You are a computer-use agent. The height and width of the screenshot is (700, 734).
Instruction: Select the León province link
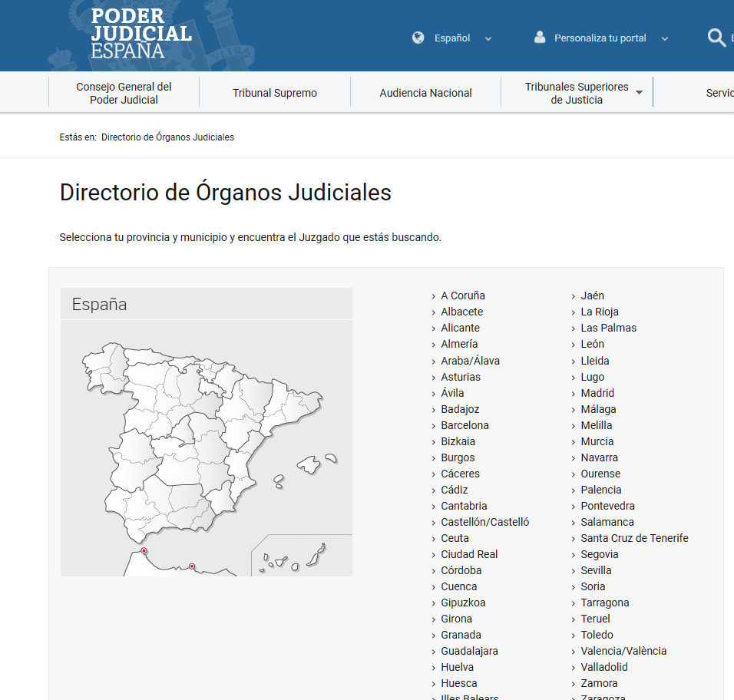coord(592,344)
